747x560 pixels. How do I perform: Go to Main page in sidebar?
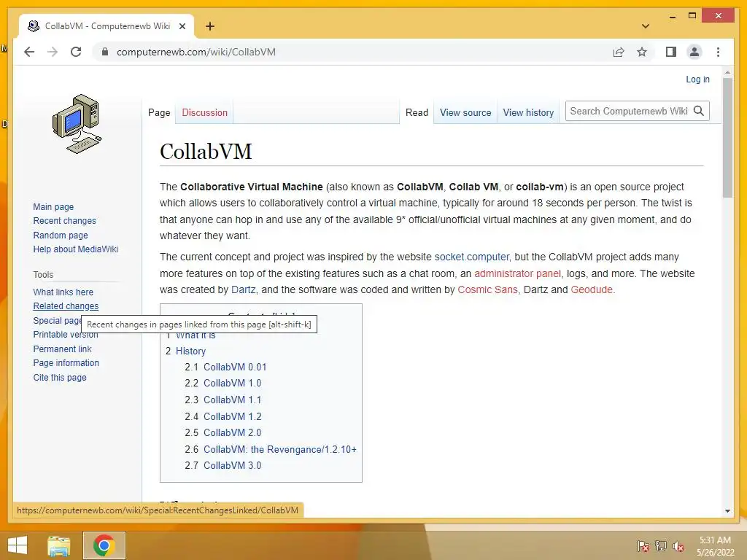coord(53,206)
